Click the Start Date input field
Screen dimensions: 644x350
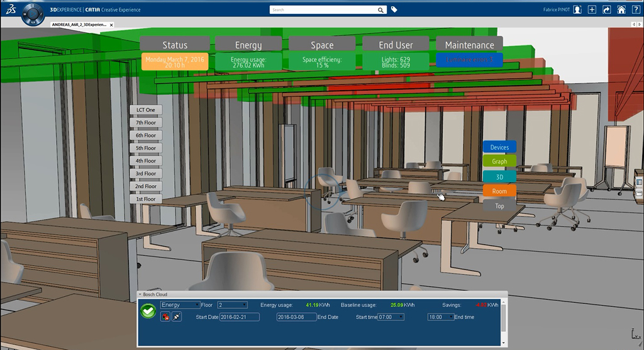(239, 317)
